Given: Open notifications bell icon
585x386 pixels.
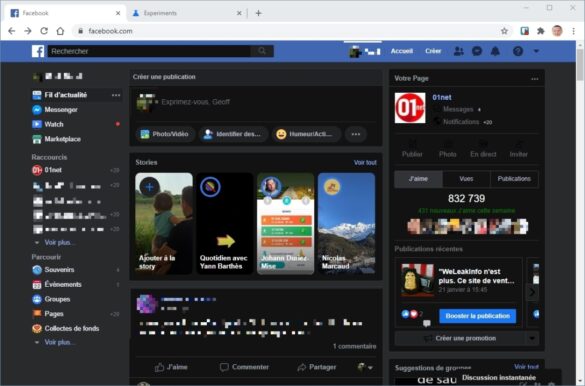Looking at the screenshot, I should tap(495, 51).
